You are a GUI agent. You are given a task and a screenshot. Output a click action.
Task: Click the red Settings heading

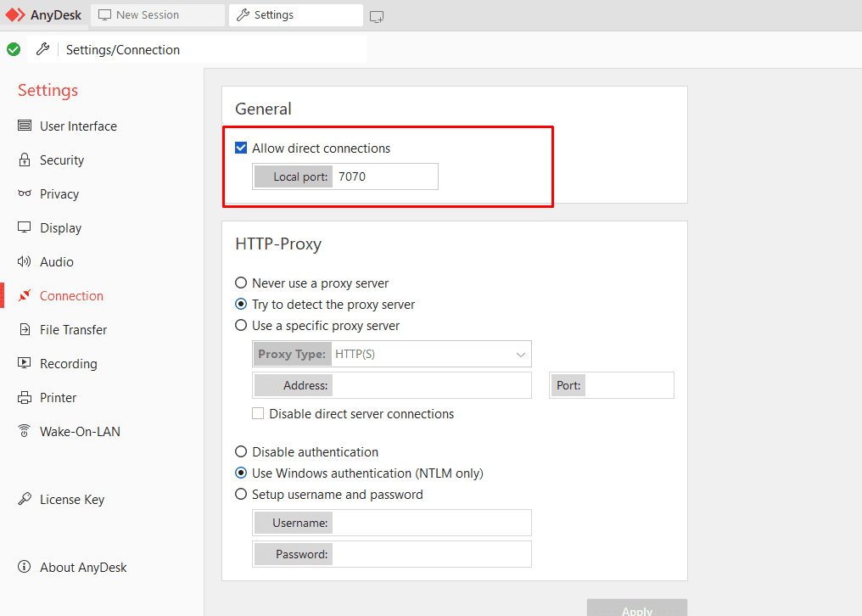point(48,90)
